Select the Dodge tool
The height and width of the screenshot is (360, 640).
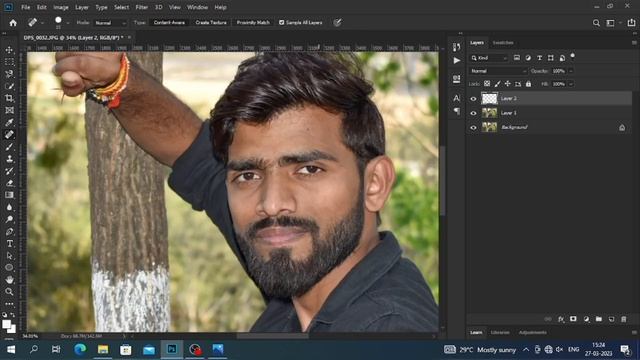(x=9, y=219)
